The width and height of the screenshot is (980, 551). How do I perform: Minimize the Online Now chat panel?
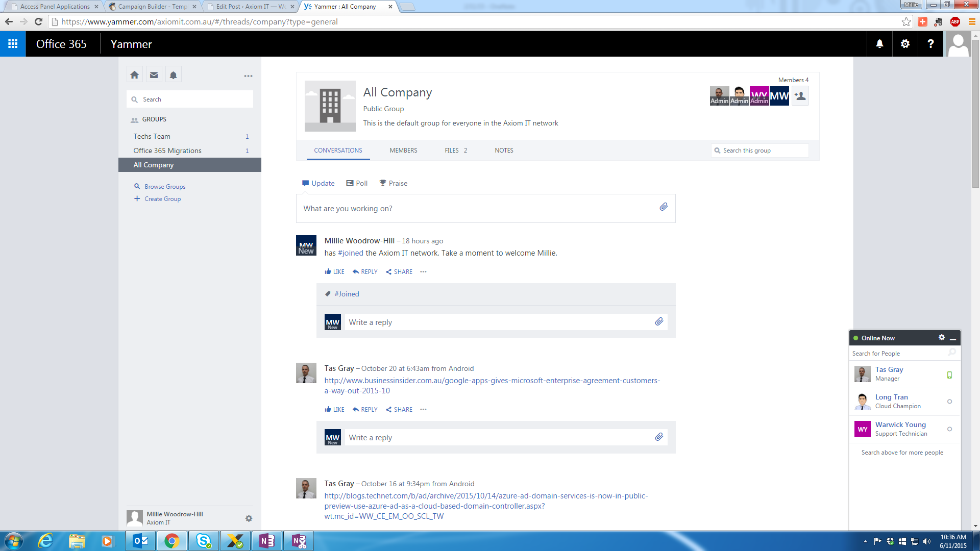click(952, 338)
